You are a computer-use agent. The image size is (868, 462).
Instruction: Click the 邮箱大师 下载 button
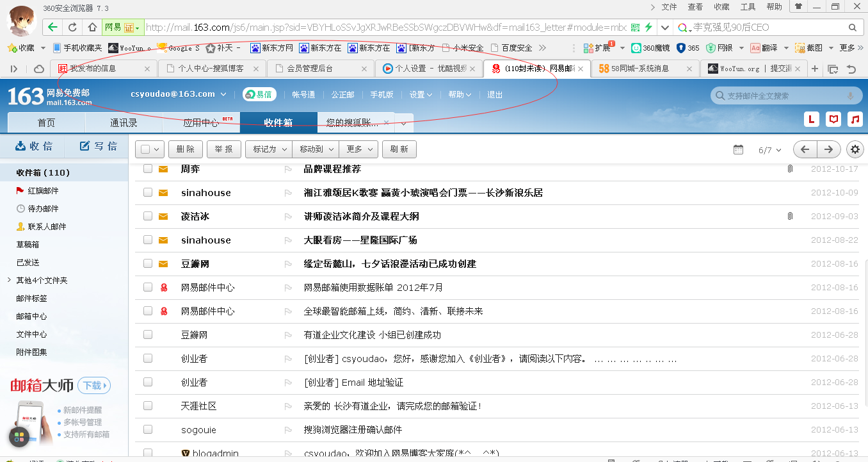tap(94, 385)
